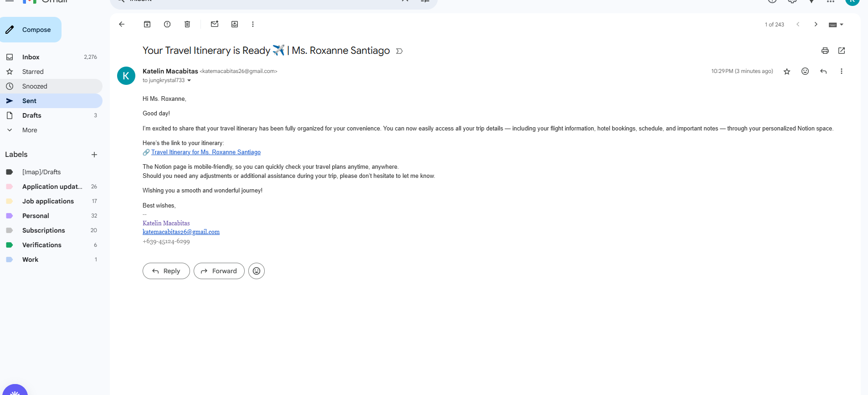This screenshot has height=395, width=868.
Task: Click the '1 of 243' counter
Action: click(x=775, y=25)
